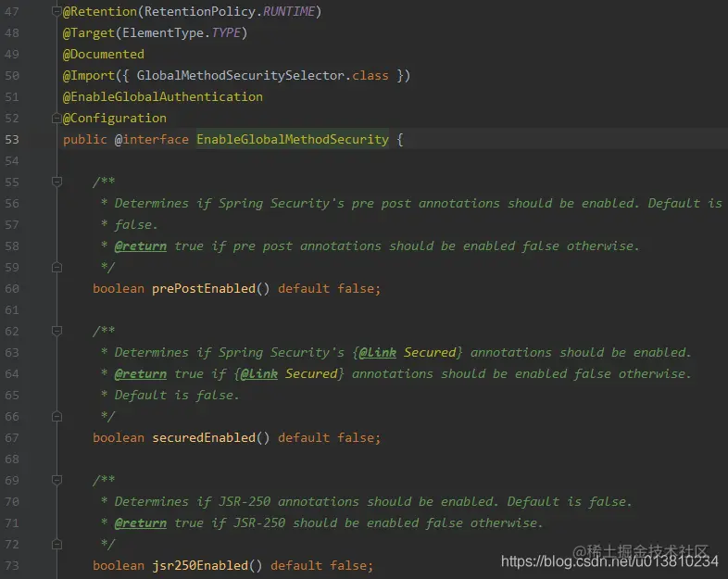This screenshot has height=579, width=728.
Task: Click the fold end marker on line 72
Action: 56,544
